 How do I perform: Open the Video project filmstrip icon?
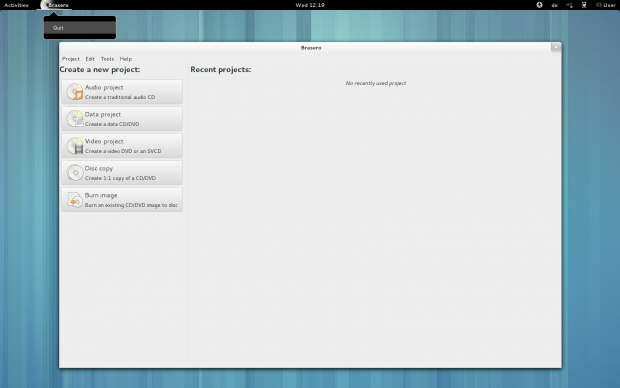[75, 146]
